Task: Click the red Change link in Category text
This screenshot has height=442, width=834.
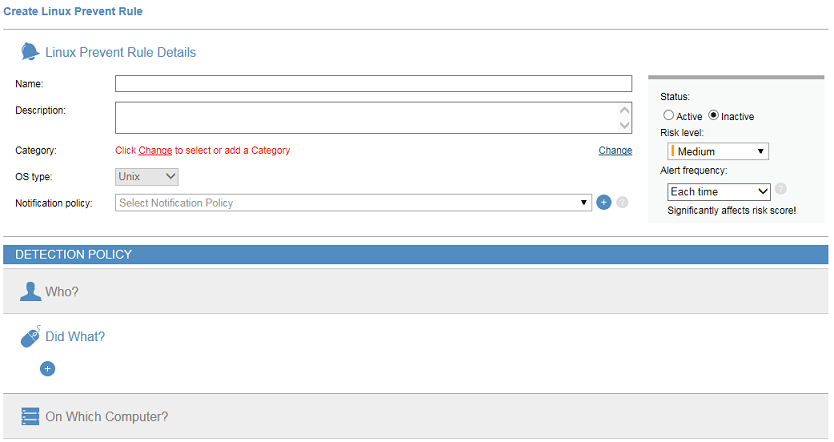Action: (x=155, y=151)
